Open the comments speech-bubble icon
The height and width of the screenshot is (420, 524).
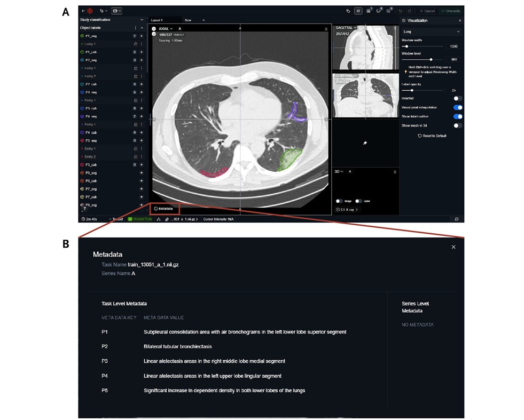click(378, 11)
